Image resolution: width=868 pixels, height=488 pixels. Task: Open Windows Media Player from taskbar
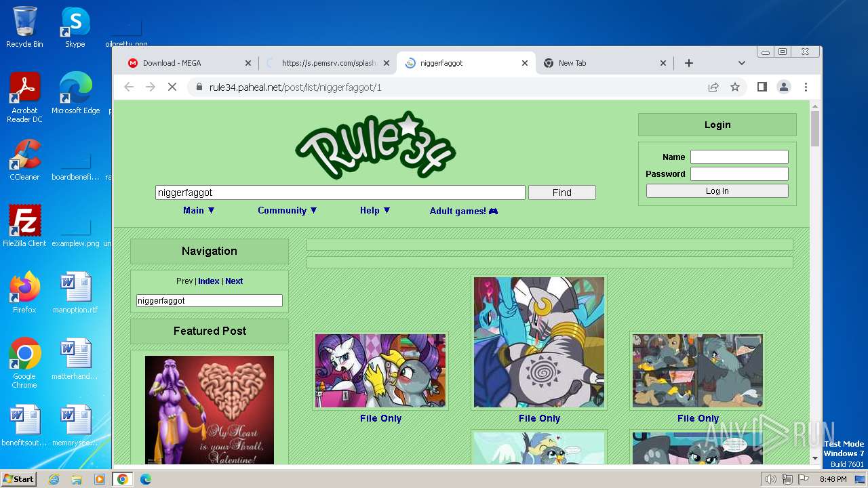coord(100,479)
